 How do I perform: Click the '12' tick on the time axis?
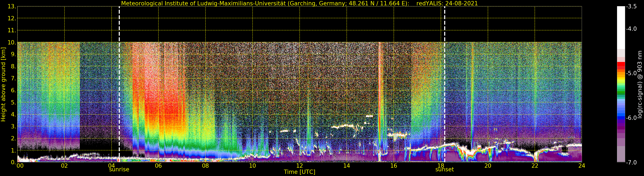click(x=300, y=166)
